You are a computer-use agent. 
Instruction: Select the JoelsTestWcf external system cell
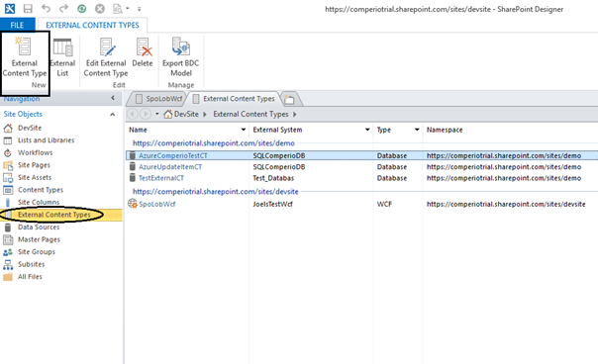pos(272,204)
